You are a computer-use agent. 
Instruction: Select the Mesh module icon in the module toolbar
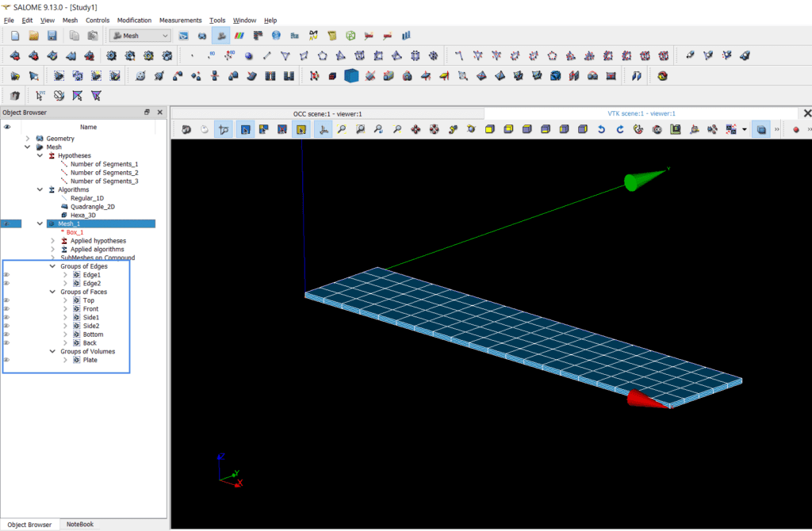220,35
